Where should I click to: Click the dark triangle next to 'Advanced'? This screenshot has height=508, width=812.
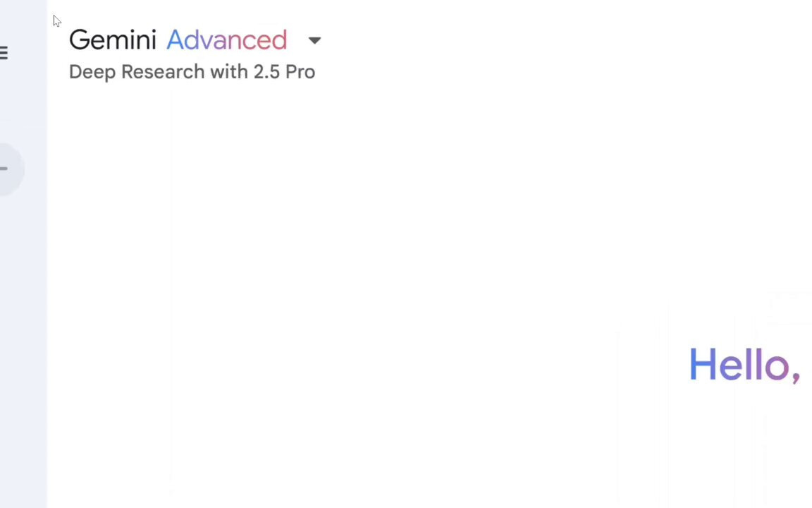(314, 40)
